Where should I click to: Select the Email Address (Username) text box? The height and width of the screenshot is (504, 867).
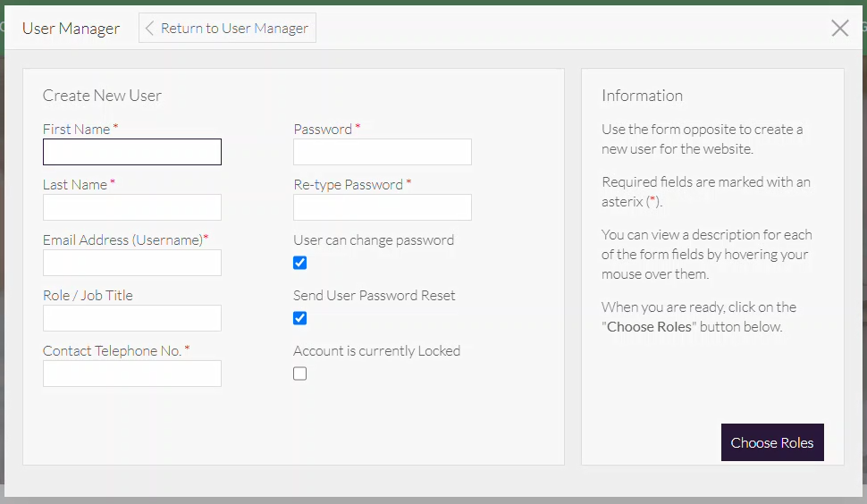coord(132,263)
